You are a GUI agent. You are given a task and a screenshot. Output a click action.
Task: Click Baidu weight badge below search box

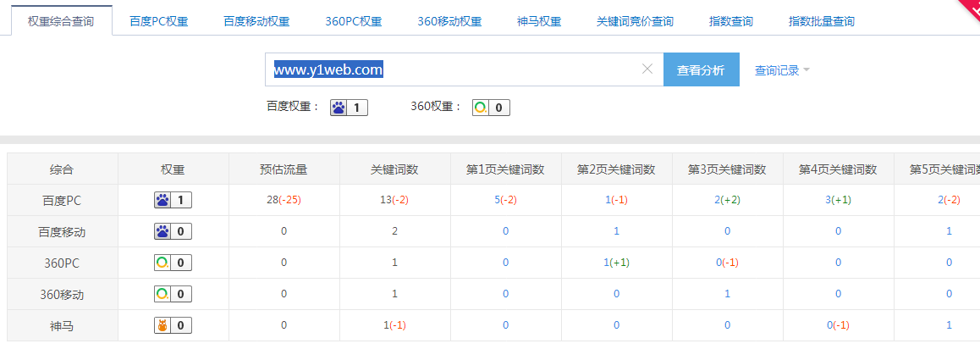pyautogui.click(x=349, y=108)
